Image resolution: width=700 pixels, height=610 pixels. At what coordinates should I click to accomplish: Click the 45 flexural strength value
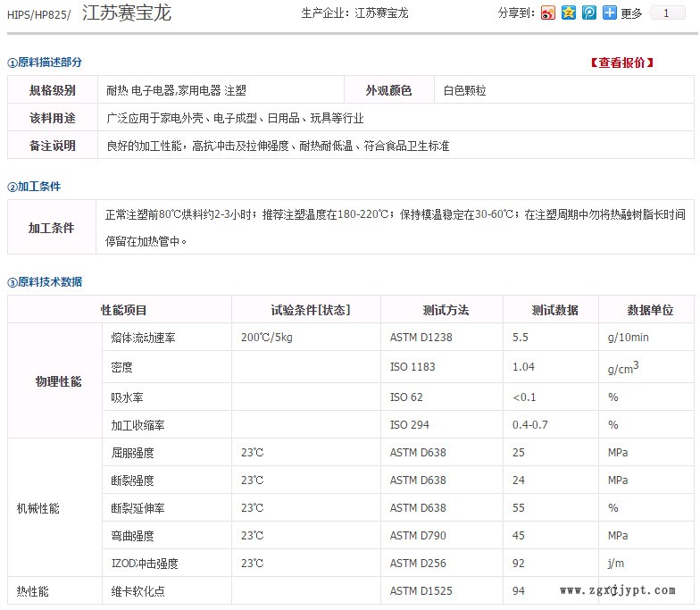pyautogui.click(x=518, y=536)
